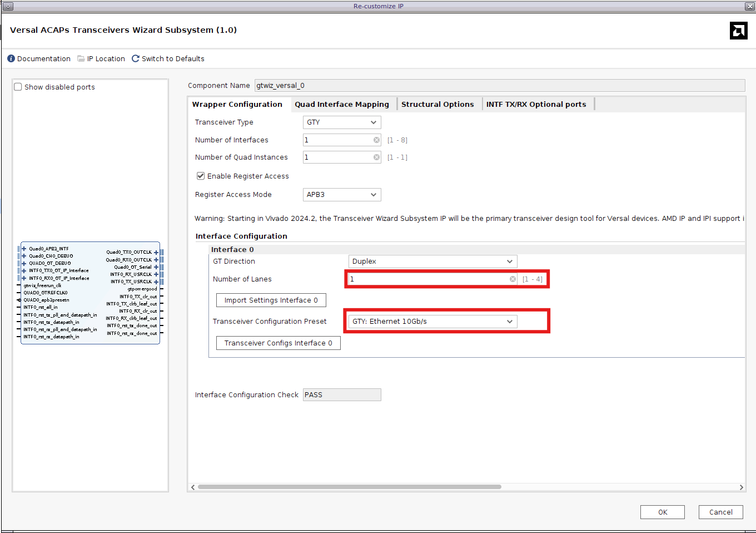Switch to Structural Options tab
Screen dimensions: 756x533
click(x=437, y=105)
